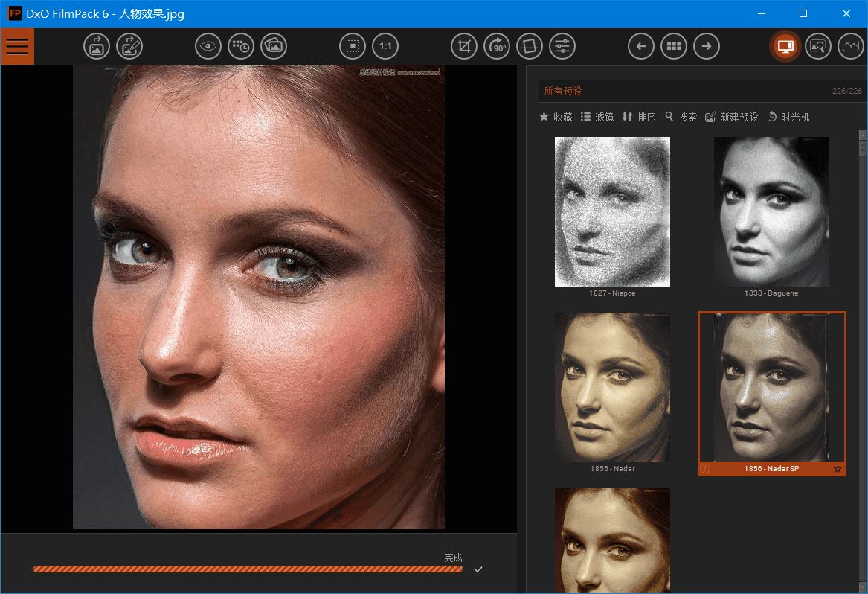
Task: Go to the next image arrow
Action: click(x=707, y=46)
